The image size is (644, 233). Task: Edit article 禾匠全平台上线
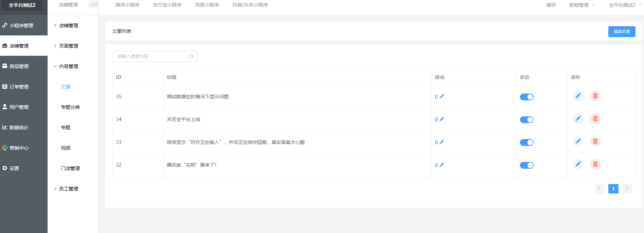click(578, 119)
